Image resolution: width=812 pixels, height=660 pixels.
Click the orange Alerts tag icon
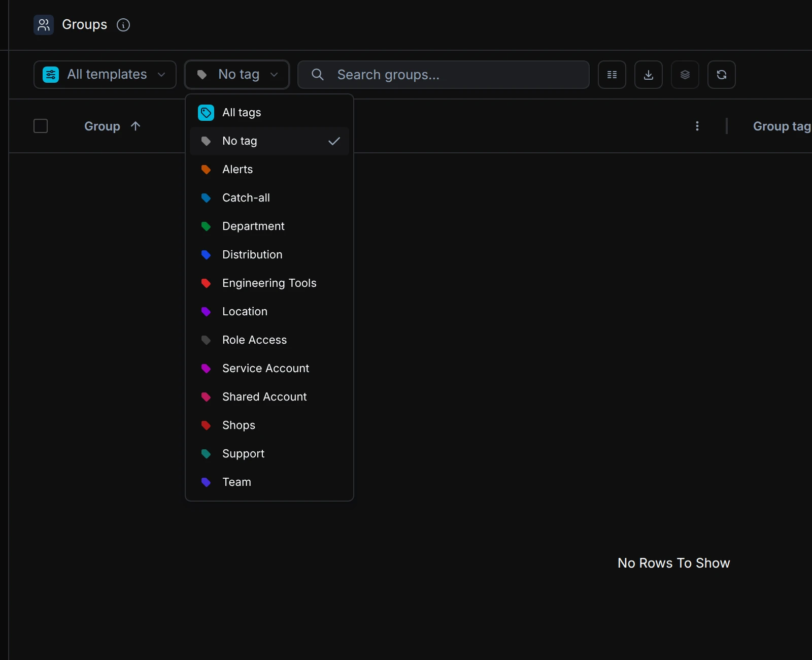click(x=206, y=170)
